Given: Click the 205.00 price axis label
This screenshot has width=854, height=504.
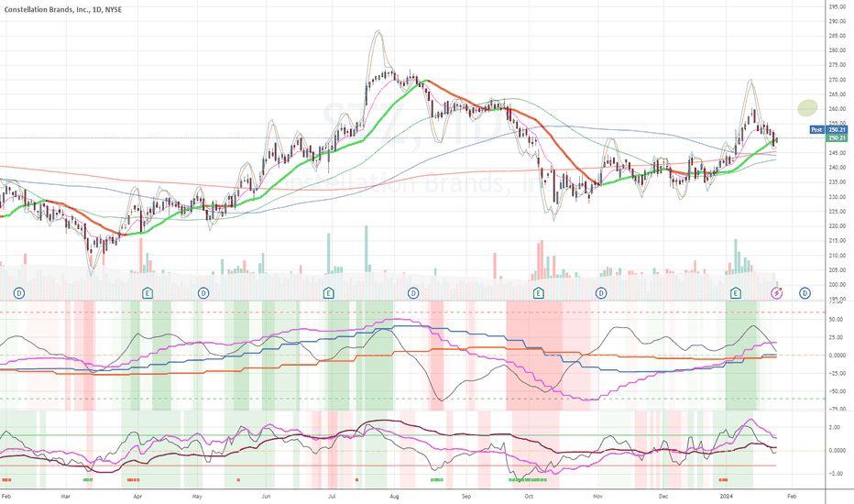Looking at the screenshot, I should (838, 269).
